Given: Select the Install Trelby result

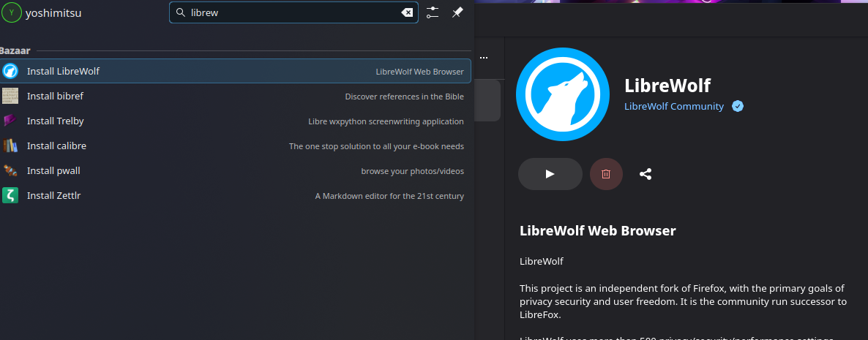Looking at the screenshot, I should (x=235, y=121).
